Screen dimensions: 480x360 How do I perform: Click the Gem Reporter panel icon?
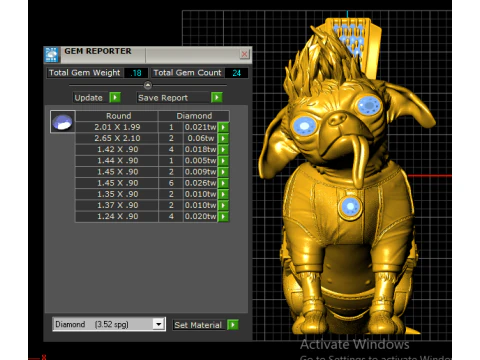point(52,55)
